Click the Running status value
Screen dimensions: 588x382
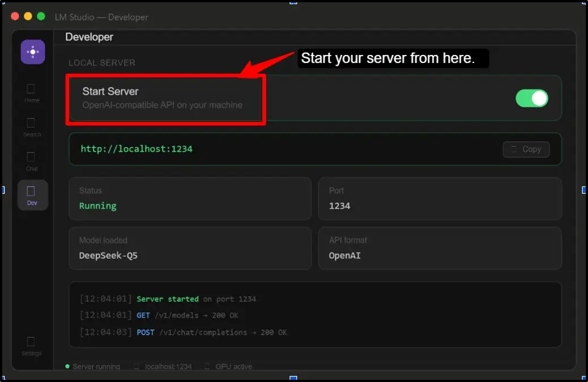pos(98,206)
